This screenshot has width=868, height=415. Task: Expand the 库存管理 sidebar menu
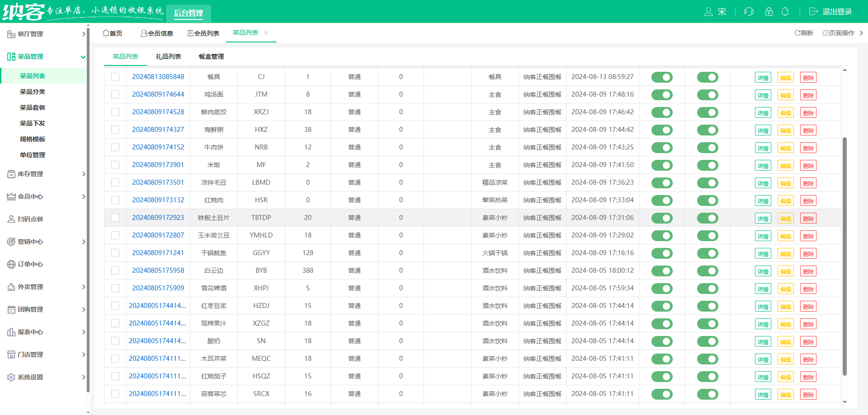[45, 174]
